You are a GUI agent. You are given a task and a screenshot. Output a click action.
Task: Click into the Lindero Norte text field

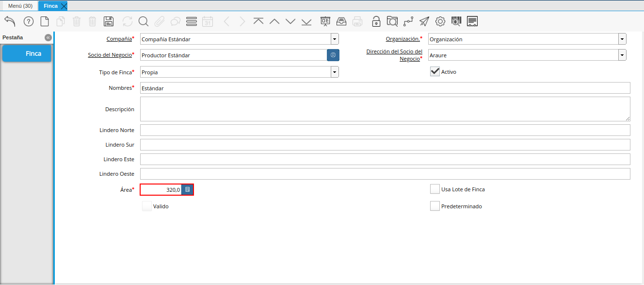385,130
